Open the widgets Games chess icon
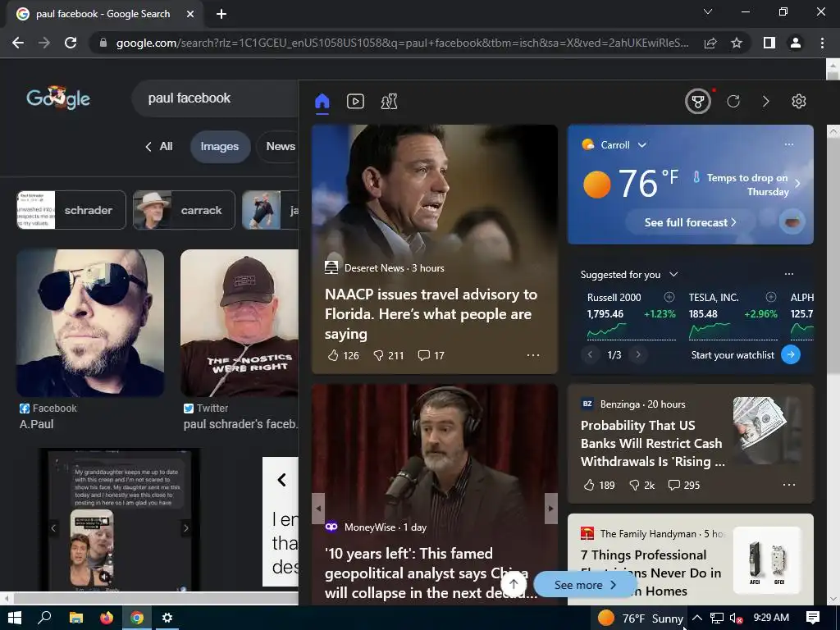 coord(389,101)
